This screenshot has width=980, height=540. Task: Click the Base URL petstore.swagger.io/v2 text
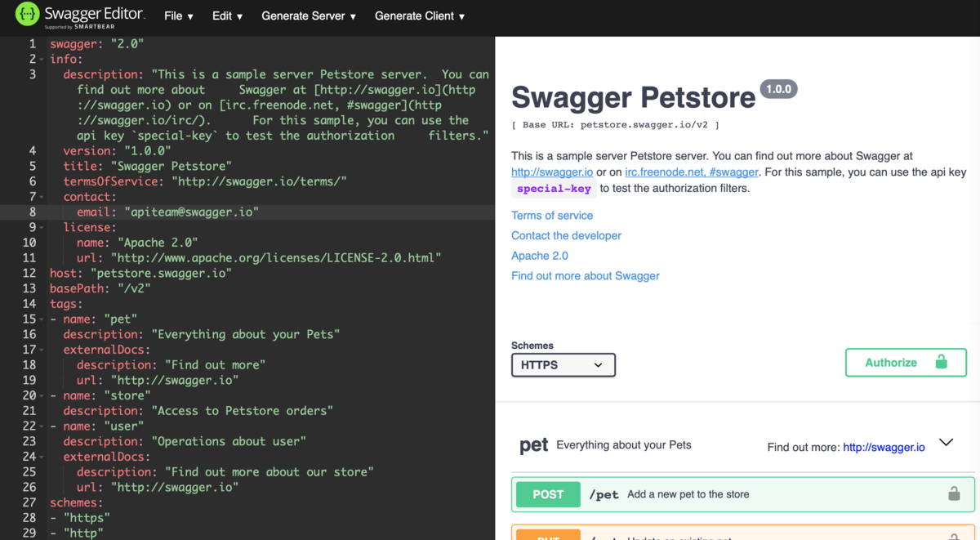[x=615, y=125]
